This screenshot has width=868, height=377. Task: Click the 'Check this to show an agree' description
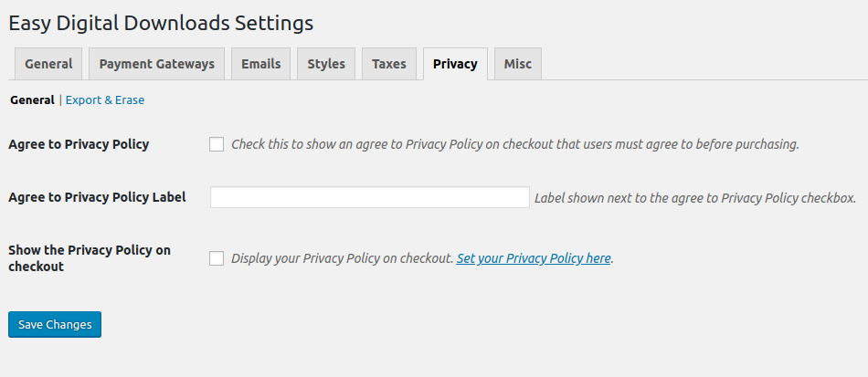coord(515,144)
